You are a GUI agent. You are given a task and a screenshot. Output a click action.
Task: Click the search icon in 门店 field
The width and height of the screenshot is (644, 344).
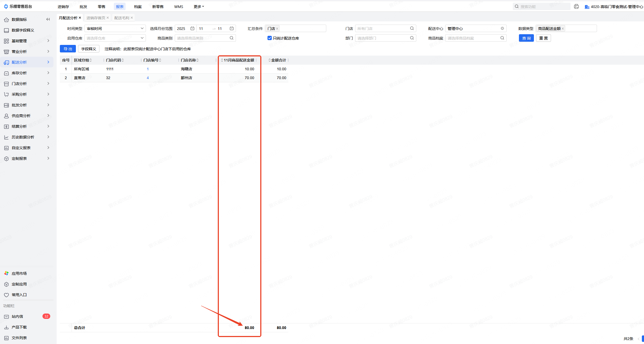pos(412,28)
